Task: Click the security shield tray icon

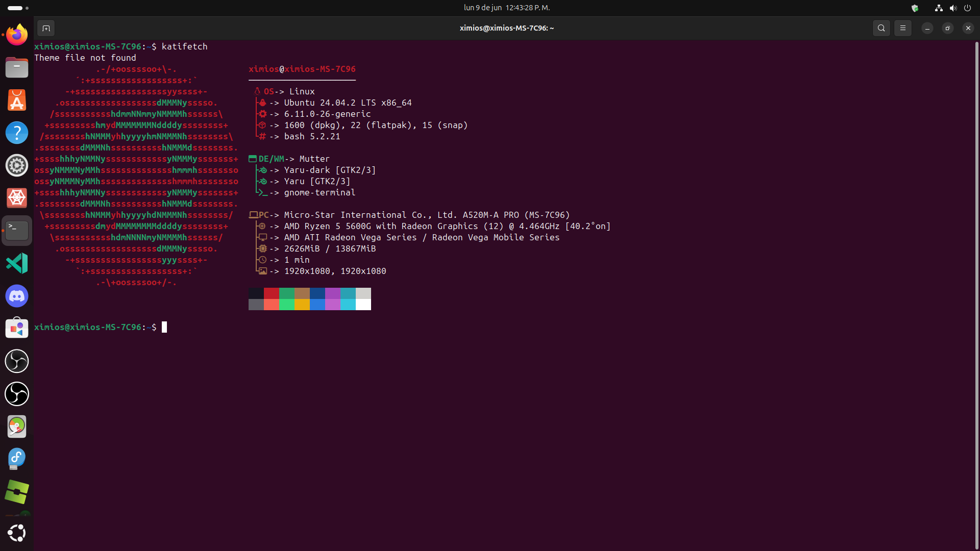Action: coord(915,8)
